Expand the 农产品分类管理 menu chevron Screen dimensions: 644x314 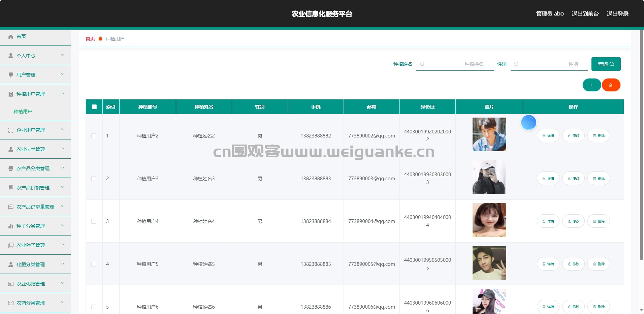pos(63,168)
